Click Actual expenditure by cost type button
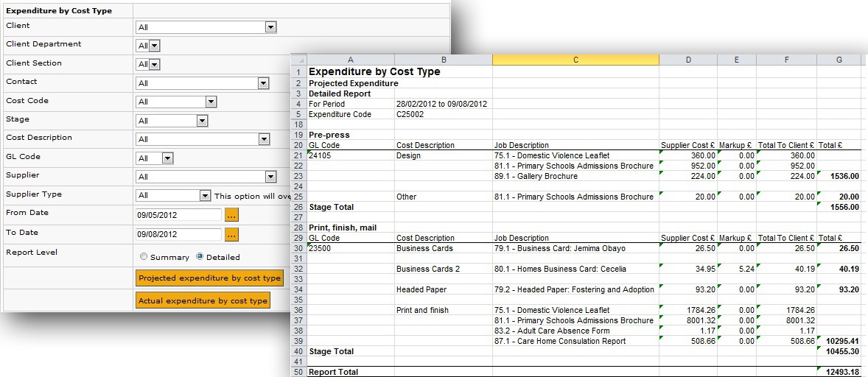The height and width of the screenshot is (377, 868). [203, 300]
